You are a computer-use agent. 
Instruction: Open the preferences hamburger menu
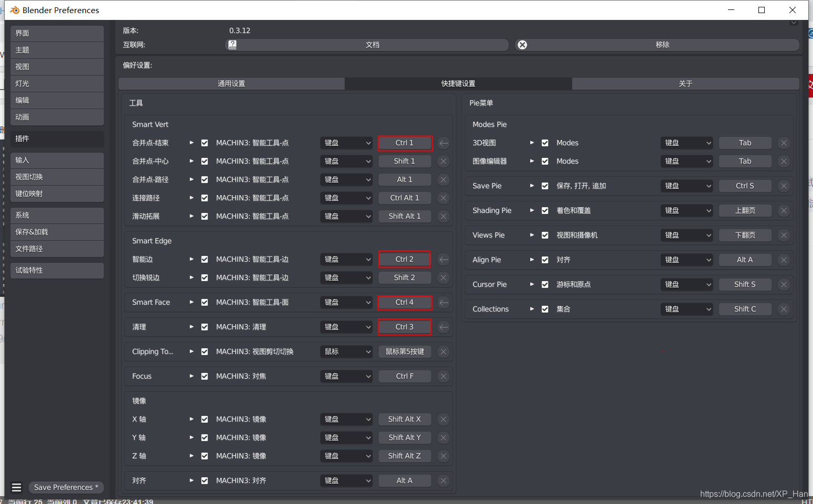point(17,487)
